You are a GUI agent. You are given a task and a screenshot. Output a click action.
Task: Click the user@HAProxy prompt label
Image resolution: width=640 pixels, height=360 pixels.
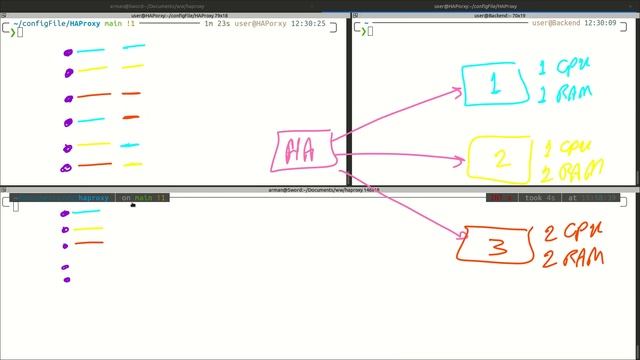pos(260,24)
